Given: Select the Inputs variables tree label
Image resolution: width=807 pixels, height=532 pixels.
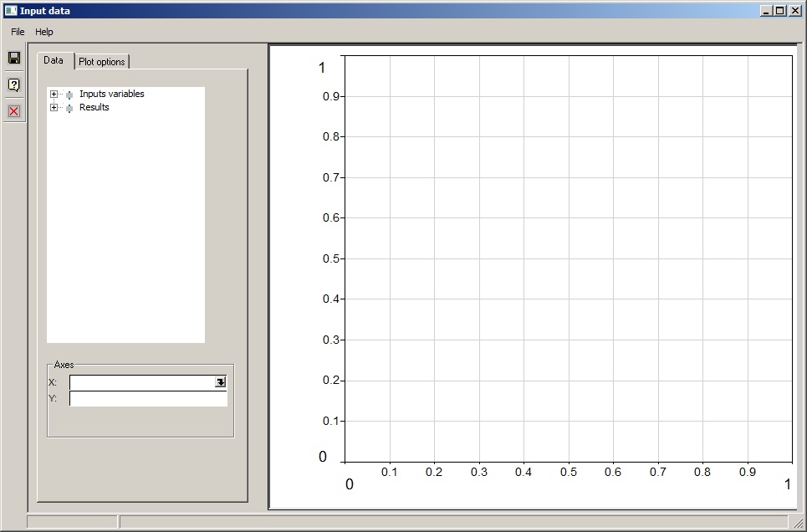Looking at the screenshot, I should 112,95.
